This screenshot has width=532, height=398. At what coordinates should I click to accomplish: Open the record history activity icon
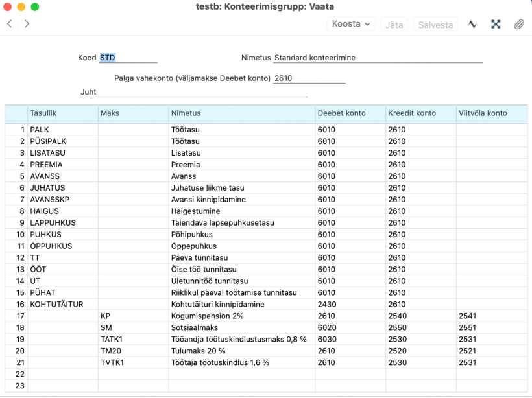(472, 24)
